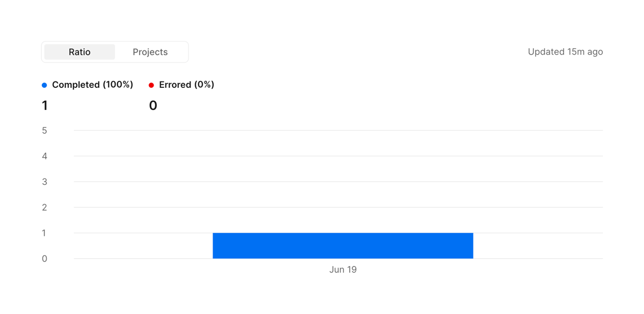Click the gridline at value 4

coord(338,156)
